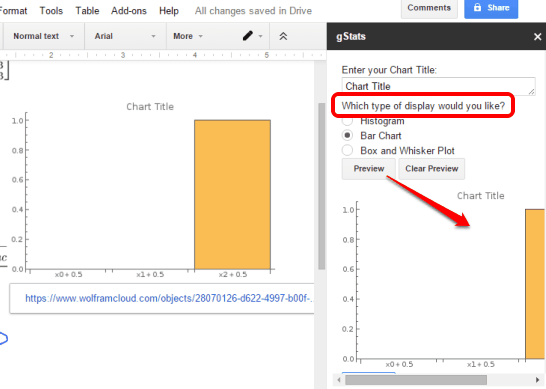This screenshot has height=389, width=546.
Task: Collapse the menus with double chevron icon
Action: point(283,36)
